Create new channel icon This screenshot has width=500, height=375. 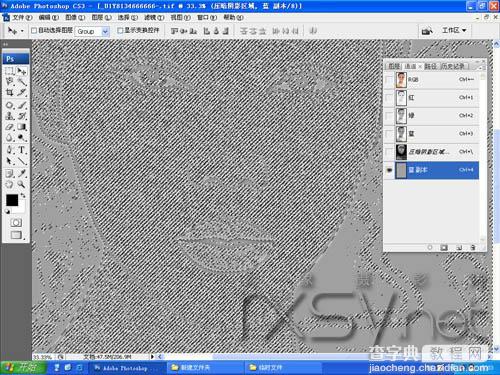coord(459,247)
